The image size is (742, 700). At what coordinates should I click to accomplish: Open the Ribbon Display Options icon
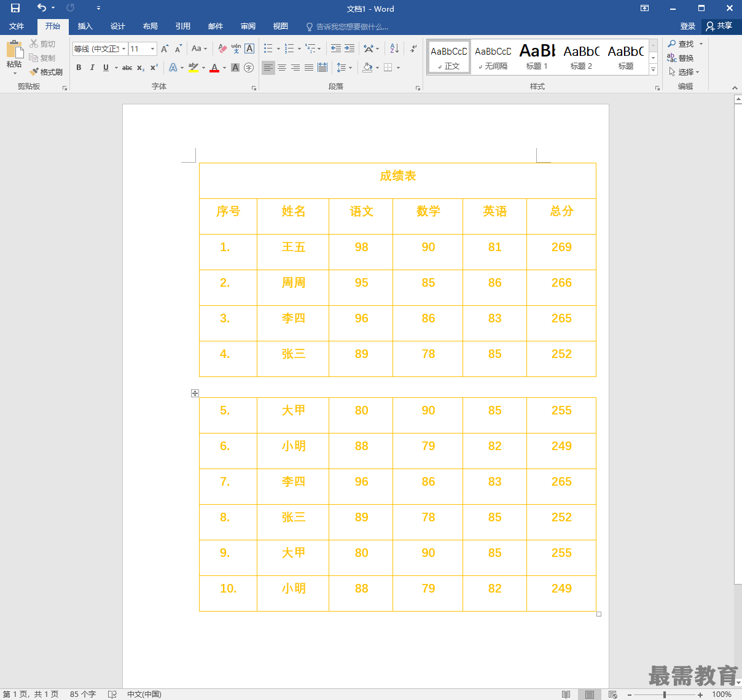644,8
